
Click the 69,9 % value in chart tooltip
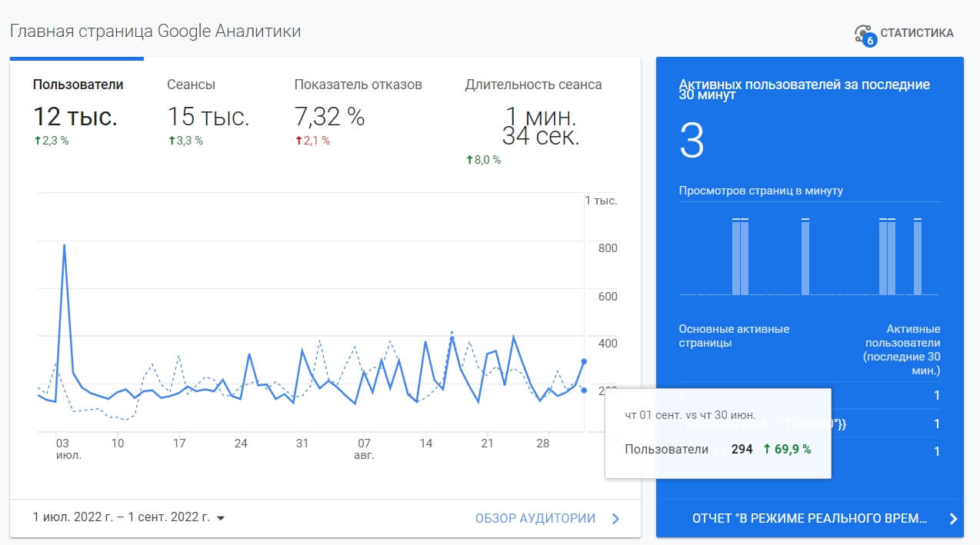[x=788, y=450]
